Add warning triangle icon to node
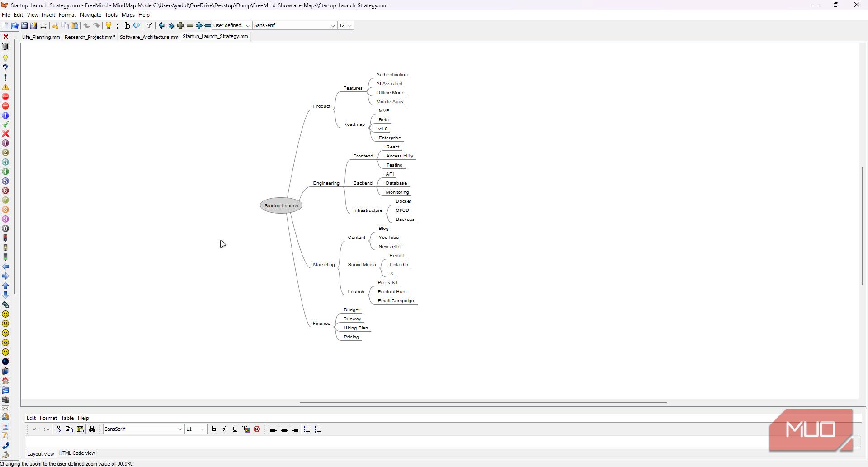This screenshot has width=868, height=467. click(5, 87)
